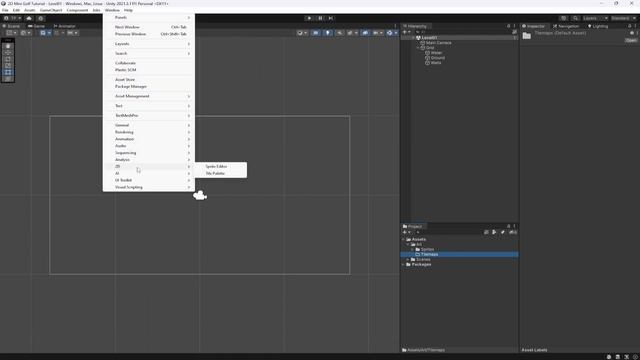Open the global search magnifier icon
Screen dimensions: 640x360
coord(575,18)
